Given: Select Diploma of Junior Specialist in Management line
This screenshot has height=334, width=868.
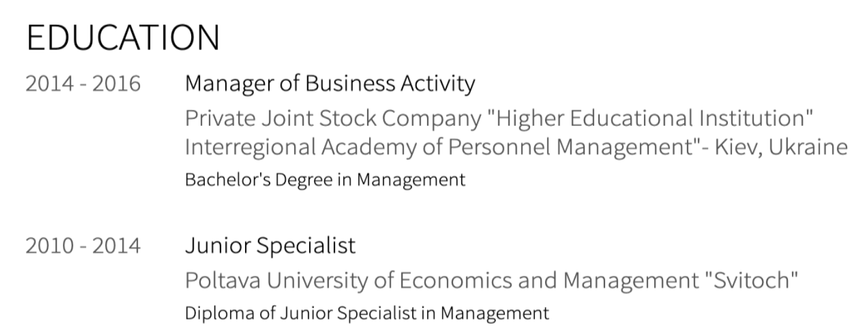Looking at the screenshot, I should tap(367, 313).
